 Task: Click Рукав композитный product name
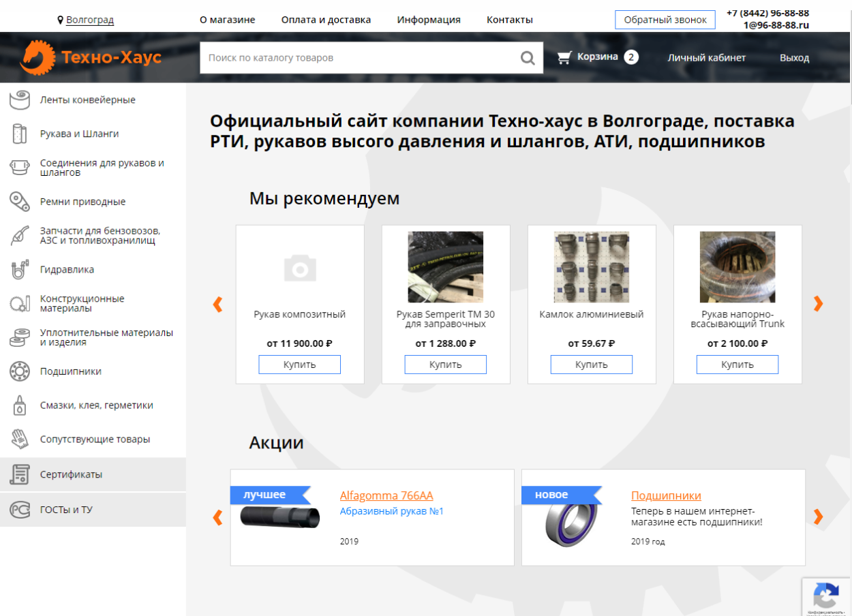pos(300,315)
